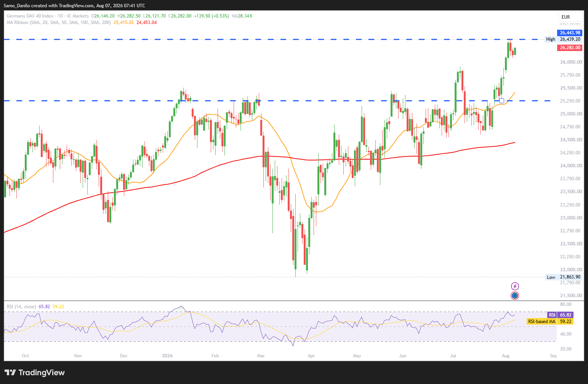The width and height of the screenshot is (588, 384).
Task: Click the yellow 59.22 value in RSI legend
Action: pos(58,306)
